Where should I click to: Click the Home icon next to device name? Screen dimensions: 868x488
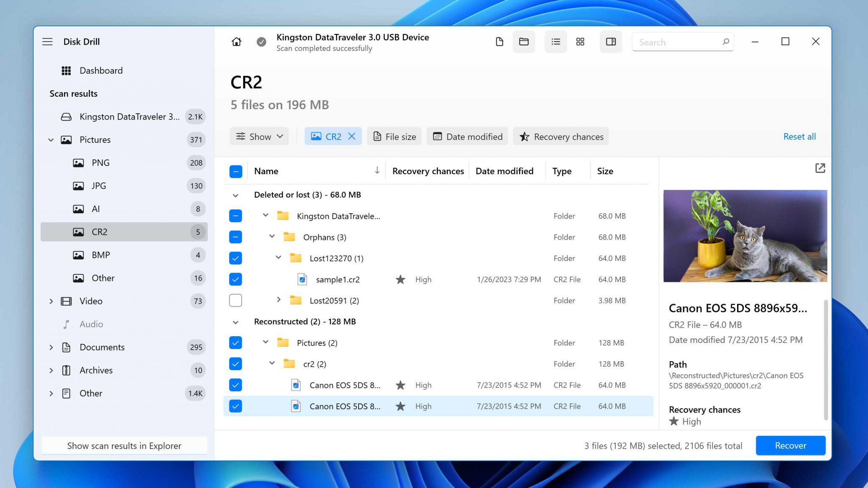click(236, 42)
